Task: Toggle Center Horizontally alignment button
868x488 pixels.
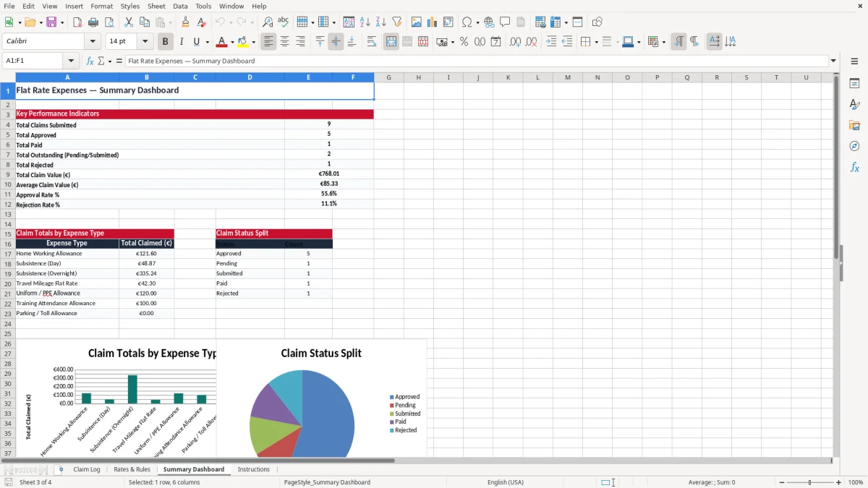Action: (284, 42)
